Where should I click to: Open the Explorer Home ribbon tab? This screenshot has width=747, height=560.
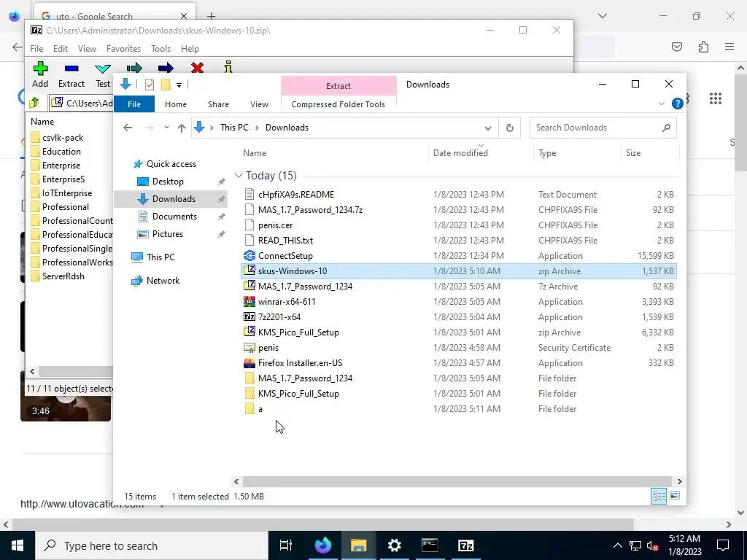pos(176,104)
